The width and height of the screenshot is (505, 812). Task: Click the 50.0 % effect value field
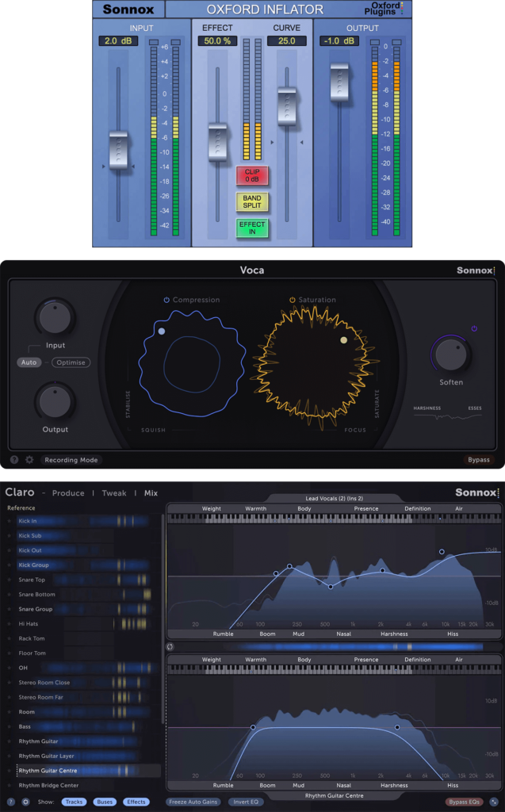(217, 40)
